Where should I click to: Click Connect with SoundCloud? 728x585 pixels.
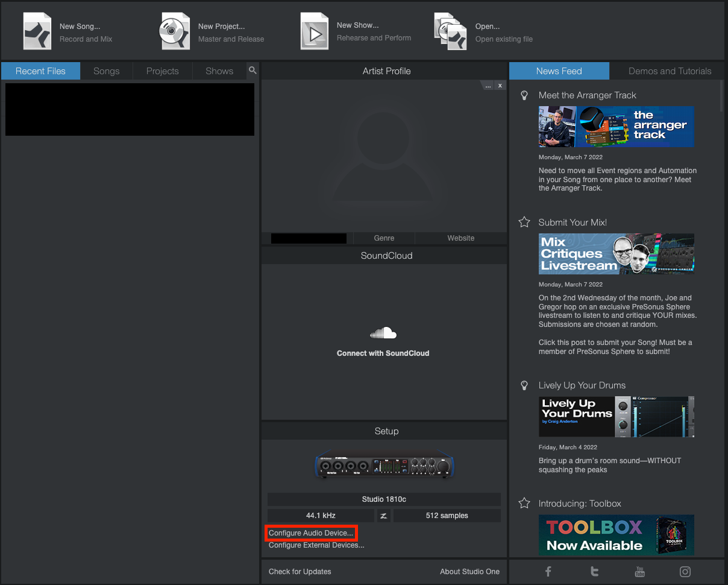[x=383, y=353]
